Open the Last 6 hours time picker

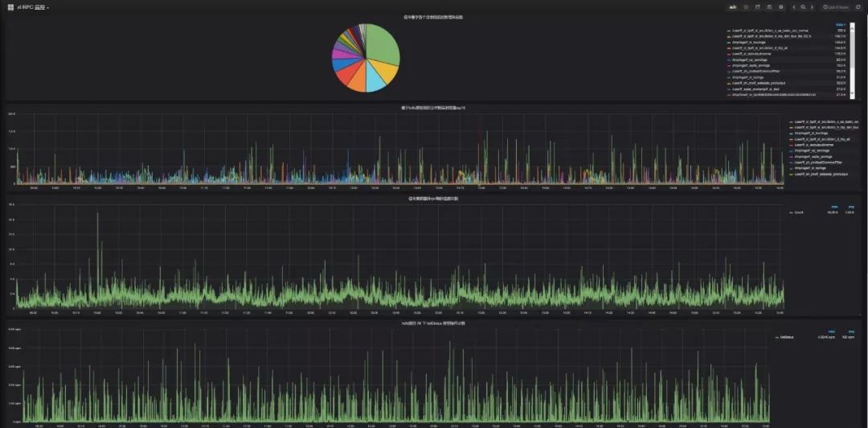pos(836,7)
